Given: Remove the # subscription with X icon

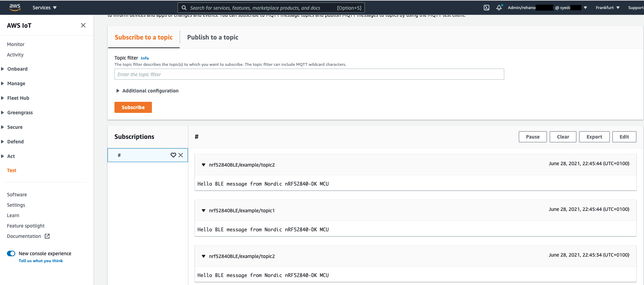Looking at the screenshot, I should pyautogui.click(x=181, y=155).
